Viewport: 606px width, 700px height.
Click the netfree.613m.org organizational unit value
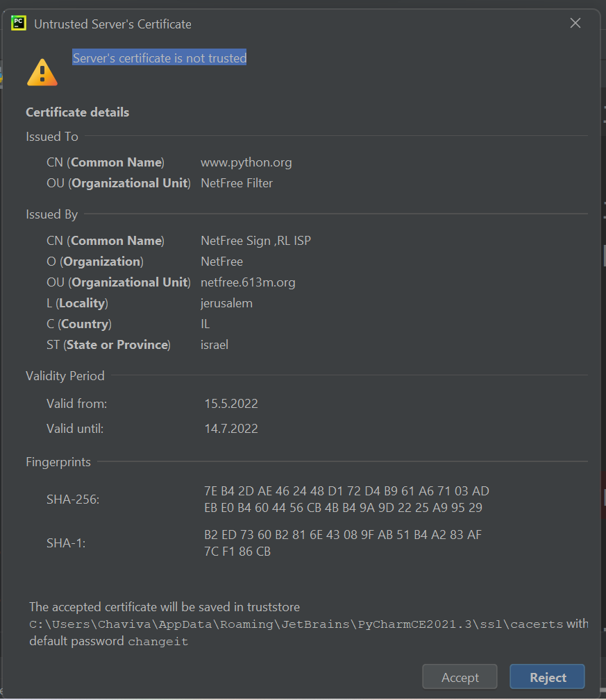coord(248,282)
